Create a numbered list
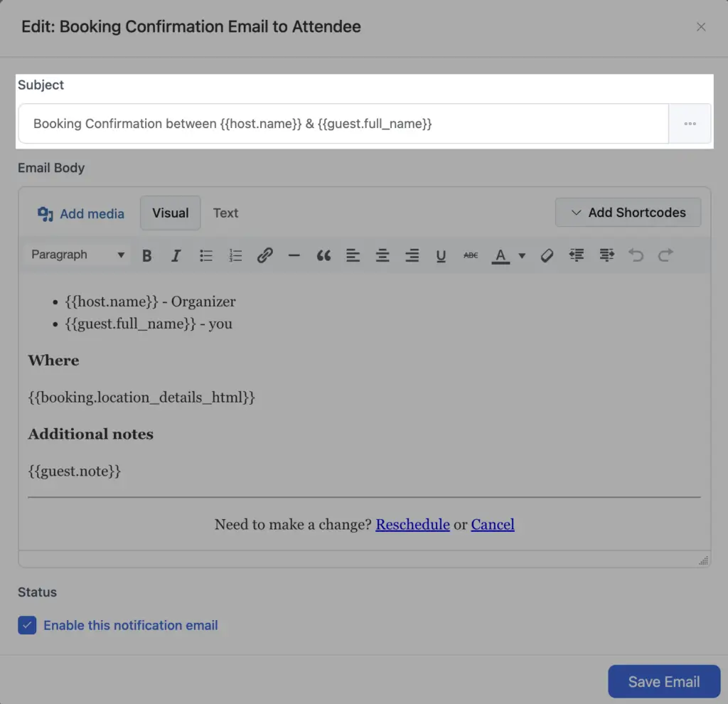This screenshot has height=704, width=728. pyautogui.click(x=235, y=255)
